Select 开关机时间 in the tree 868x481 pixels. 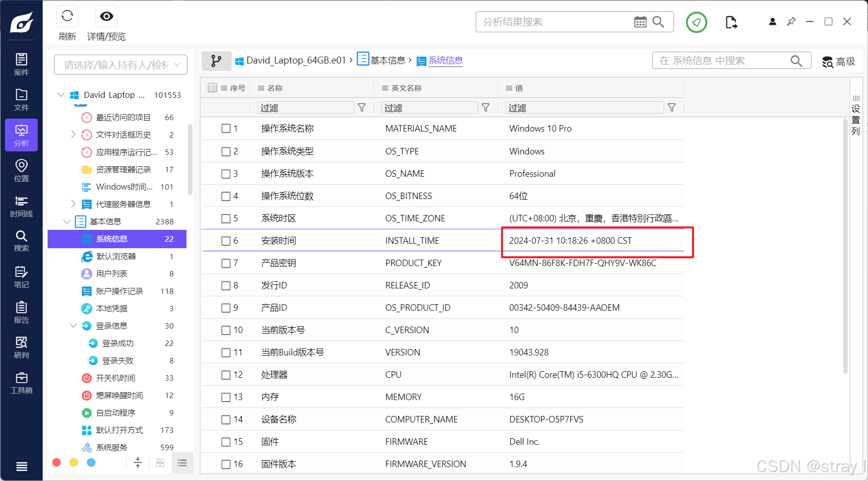click(116, 378)
